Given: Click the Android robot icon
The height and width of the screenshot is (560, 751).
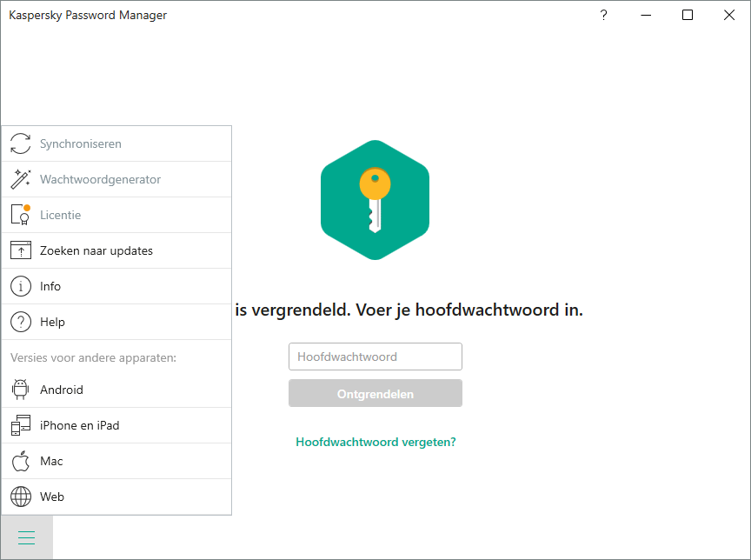Looking at the screenshot, I should tap(21, 390).
